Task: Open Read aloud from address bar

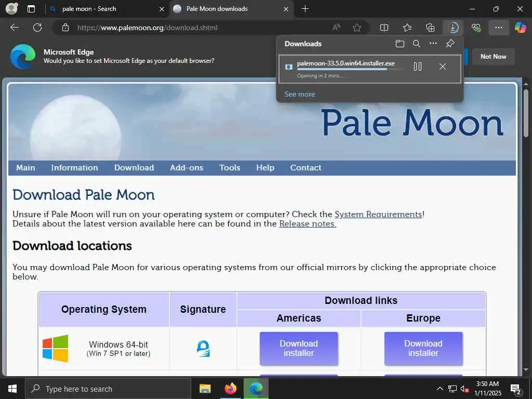Action: 336,28
